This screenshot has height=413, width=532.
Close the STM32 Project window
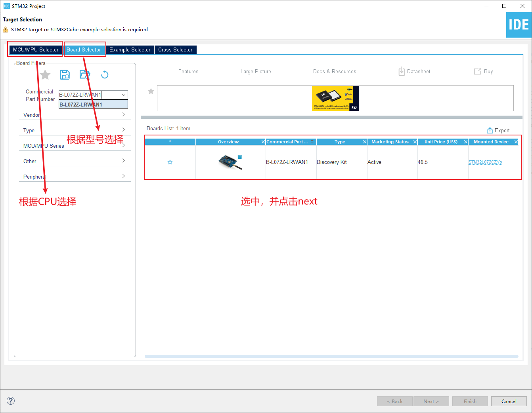pyautogui.click(x=522, y=6)
